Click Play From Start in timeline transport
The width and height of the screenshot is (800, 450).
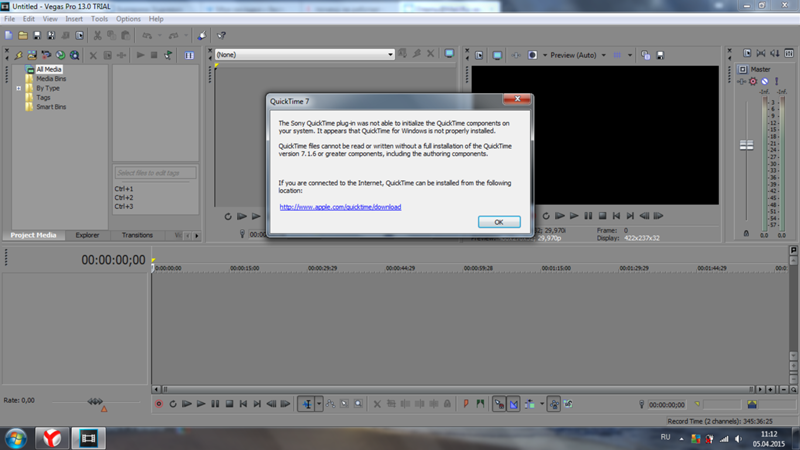coord(187,404)
